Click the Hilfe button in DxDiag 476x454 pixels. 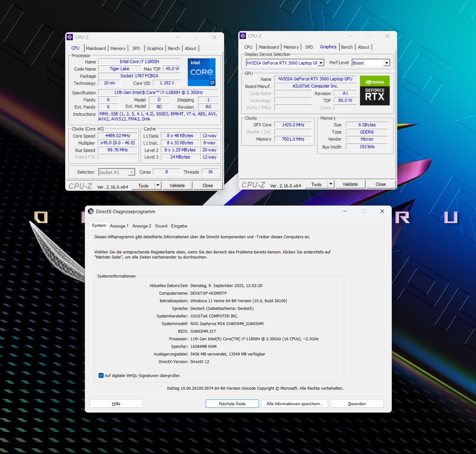[116, 404]
